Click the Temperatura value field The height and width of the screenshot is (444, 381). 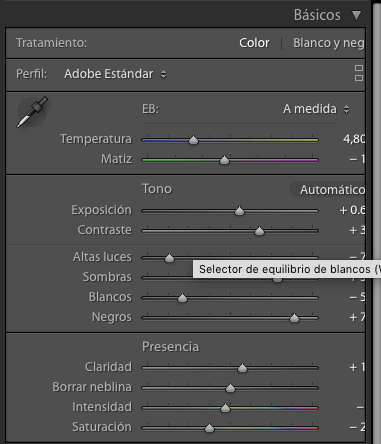tap(354, 139)
